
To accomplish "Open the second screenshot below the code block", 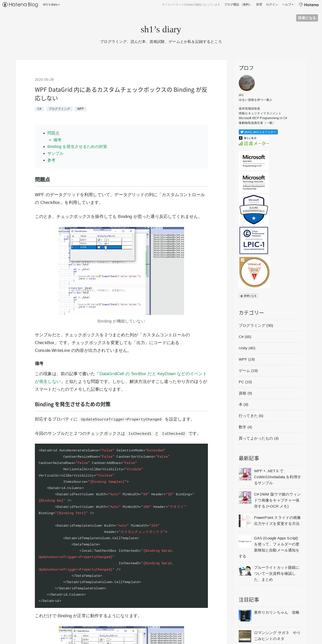I will click(x=121, y=635).
